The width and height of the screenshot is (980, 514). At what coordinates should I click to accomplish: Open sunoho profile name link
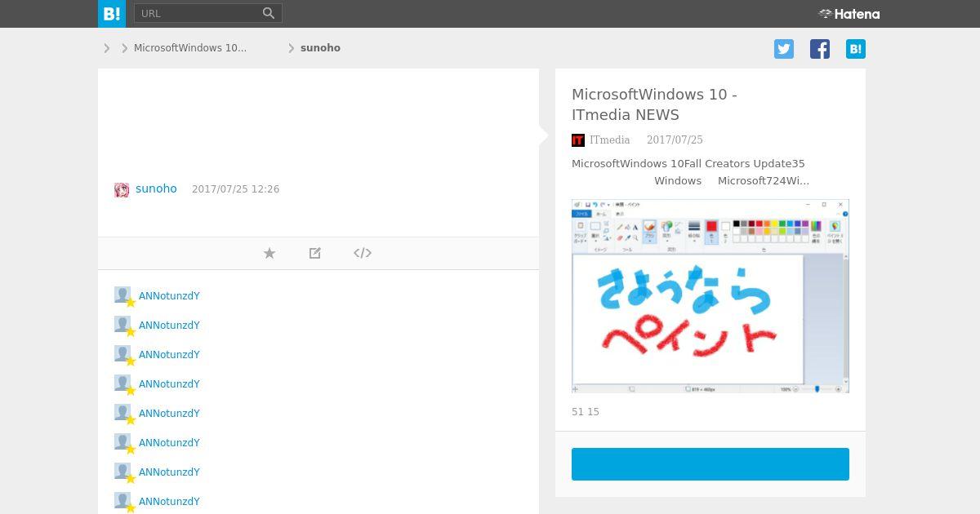pyautogui.click(x=156, y=188)
